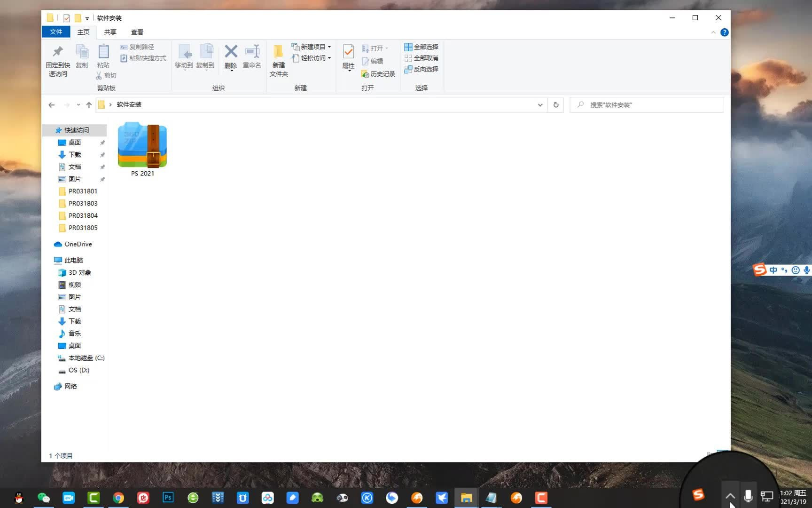Screen dimensions: 812x508
Task: Open the 打开 (Open) dropdown in ribbon
Action: (x=375, y=48)
